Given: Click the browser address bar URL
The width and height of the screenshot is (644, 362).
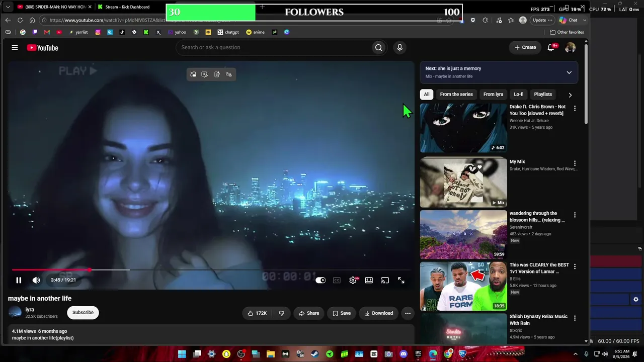Looking at the screenshot, I should 107,20.
